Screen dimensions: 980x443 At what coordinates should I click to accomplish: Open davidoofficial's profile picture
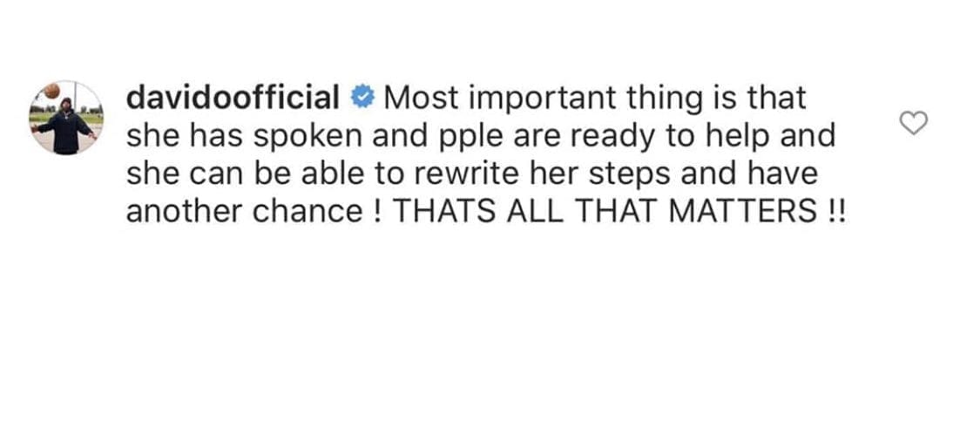click(x=65, y=118)
